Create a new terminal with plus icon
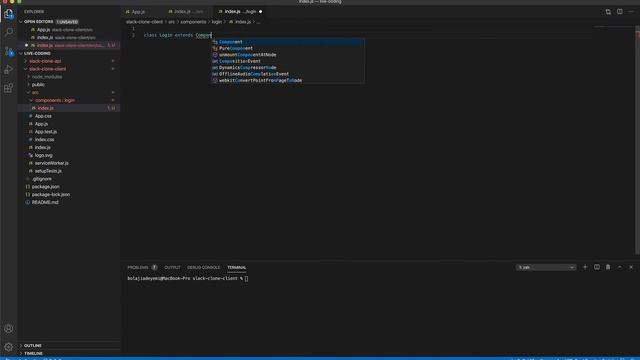Image resolution: width=640 pixels, height=360 pixels. pyautogui.click(x=585, y=267)
